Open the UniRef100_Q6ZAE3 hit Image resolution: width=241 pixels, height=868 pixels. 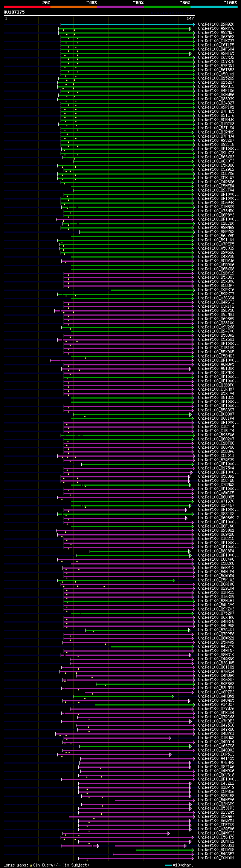point(216,37)
